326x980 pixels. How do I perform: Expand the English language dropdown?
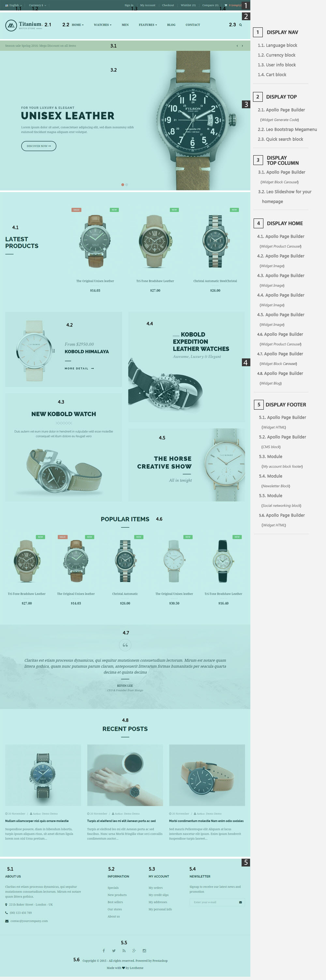pyautogui.click(x=13, y=5)
